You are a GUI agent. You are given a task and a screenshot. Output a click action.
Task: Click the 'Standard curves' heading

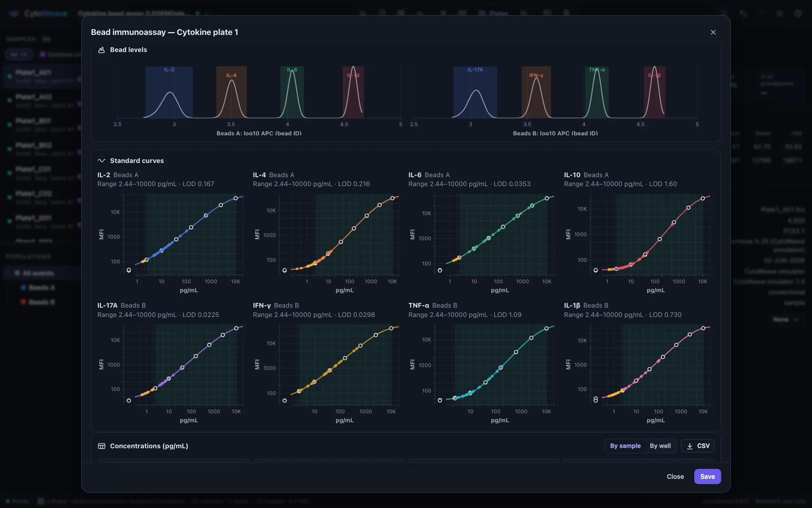(137, 161)
